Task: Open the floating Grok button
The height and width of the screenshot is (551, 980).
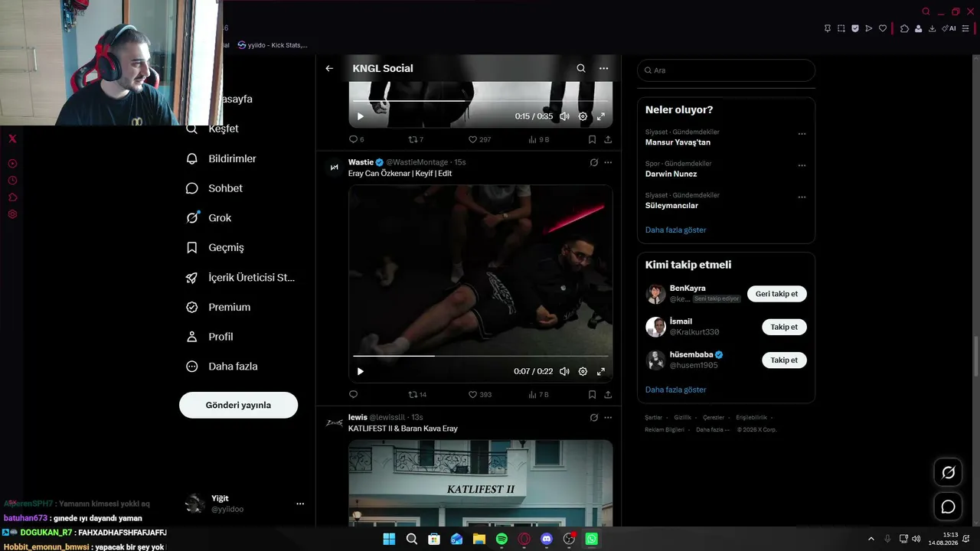Action: click(x=948, y=473)
